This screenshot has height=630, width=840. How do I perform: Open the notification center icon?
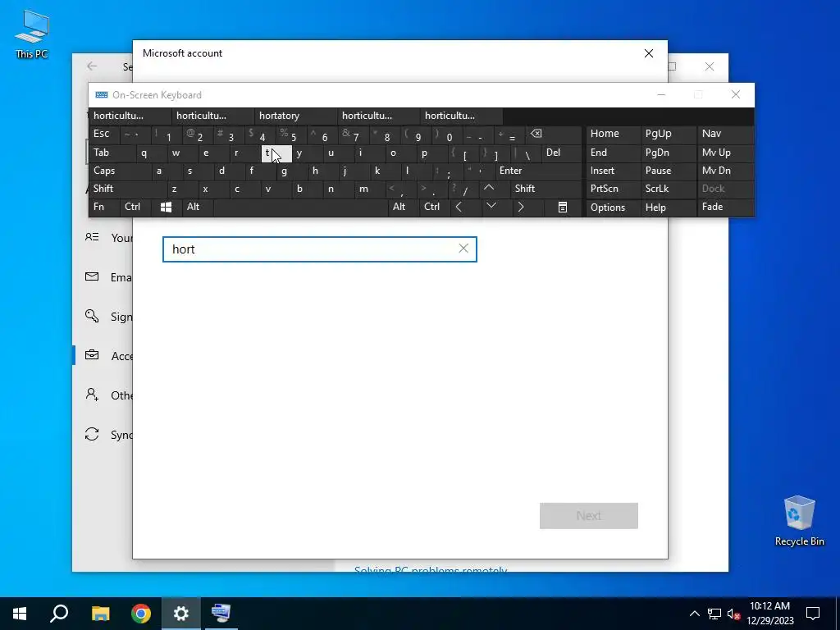pyautogui.click(x=813, y=614)
